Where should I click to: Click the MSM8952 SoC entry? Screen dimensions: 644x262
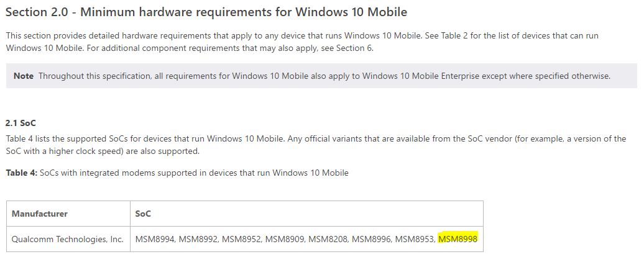(241, 239)
